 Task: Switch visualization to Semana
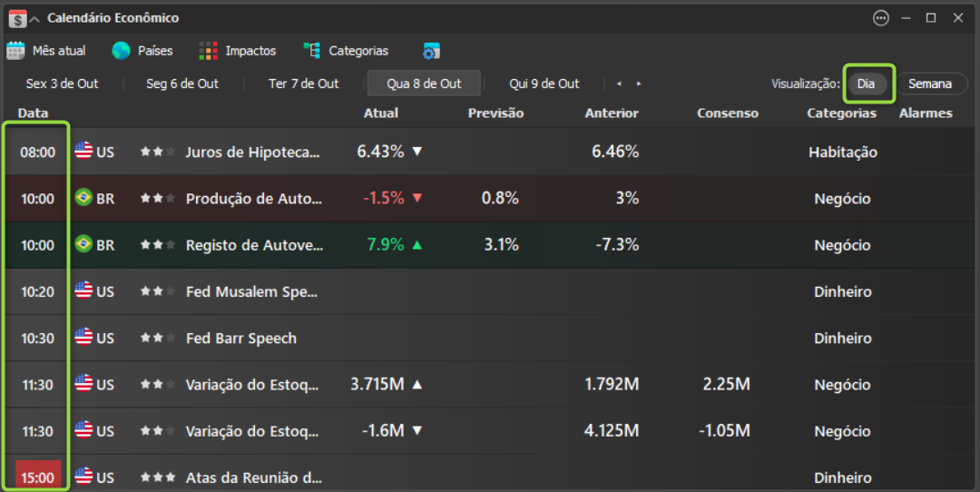click(x=930, y=84)
